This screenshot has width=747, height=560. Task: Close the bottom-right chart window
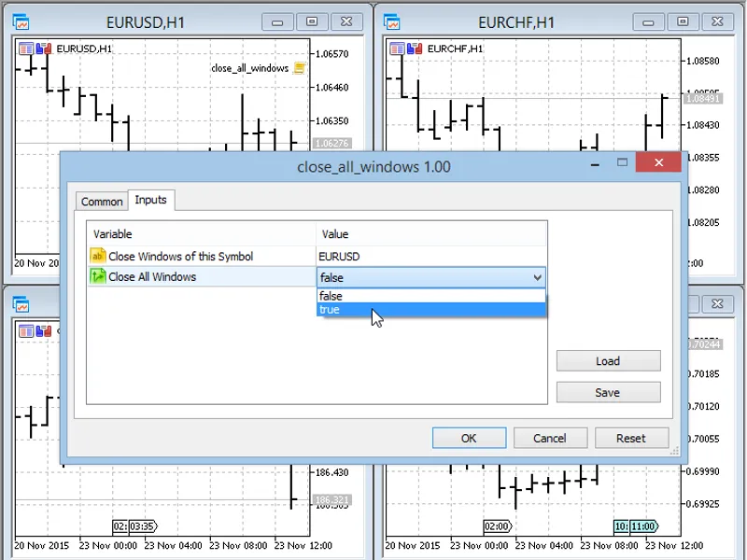pos(717,304)
